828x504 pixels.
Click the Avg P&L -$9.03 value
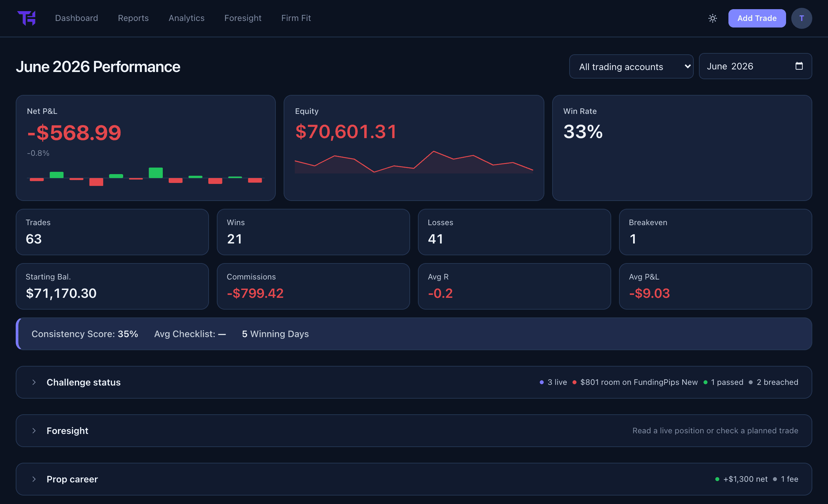coord(649,293)
